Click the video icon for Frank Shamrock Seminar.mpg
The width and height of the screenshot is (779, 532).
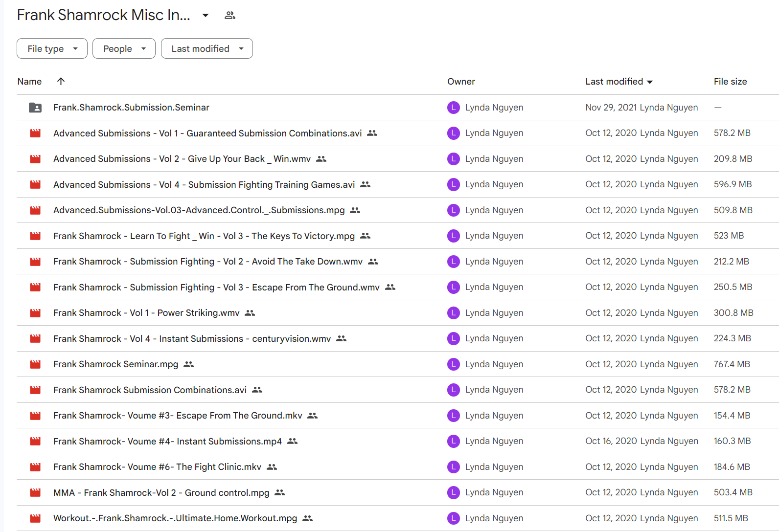click(x=35, y=364)
